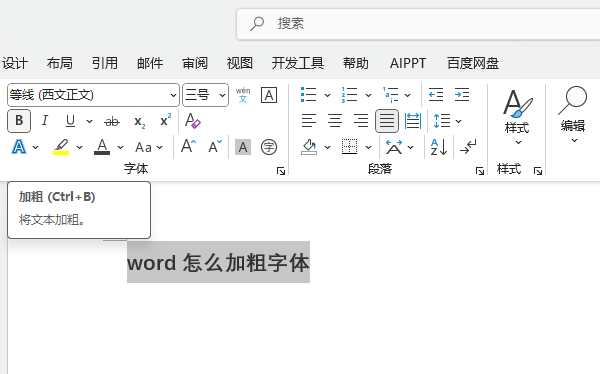
Task: Open Font dialog launcher
Action: (x=281, y=171)
